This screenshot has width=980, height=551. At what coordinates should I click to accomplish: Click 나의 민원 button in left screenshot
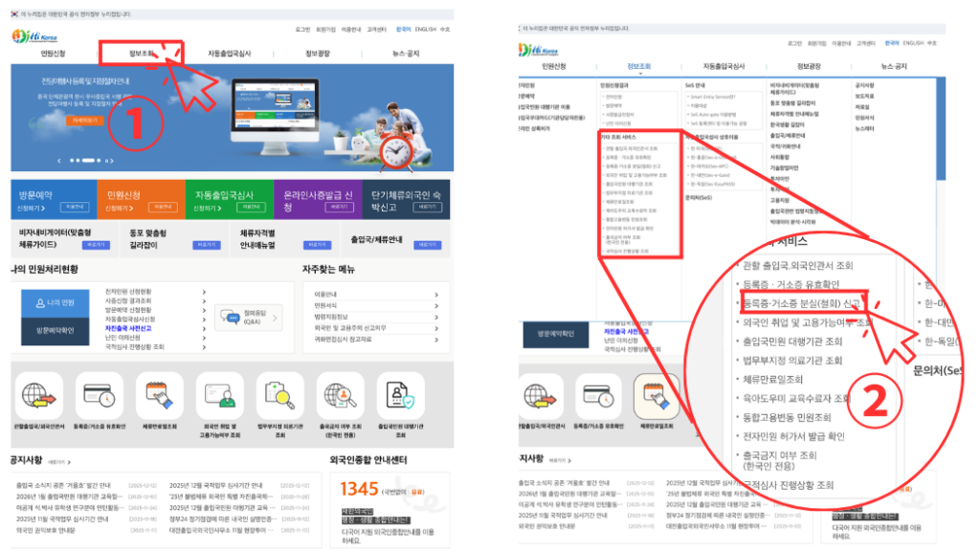55,303
